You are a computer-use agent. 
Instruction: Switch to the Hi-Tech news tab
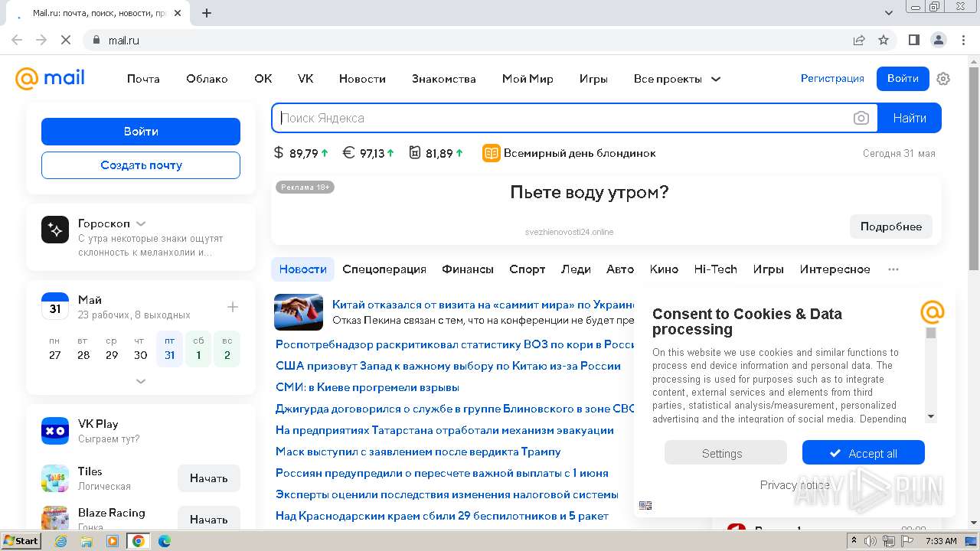pyautogui.click(x=716, y=269)
